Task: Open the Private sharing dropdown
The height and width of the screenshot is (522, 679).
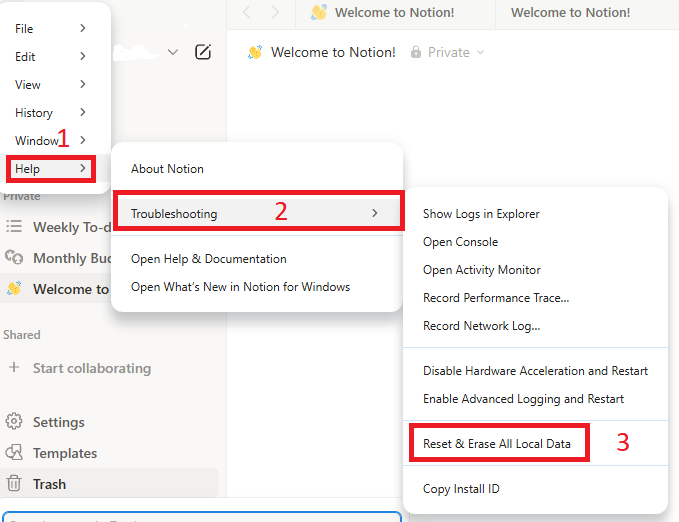Action: [447, 52]
